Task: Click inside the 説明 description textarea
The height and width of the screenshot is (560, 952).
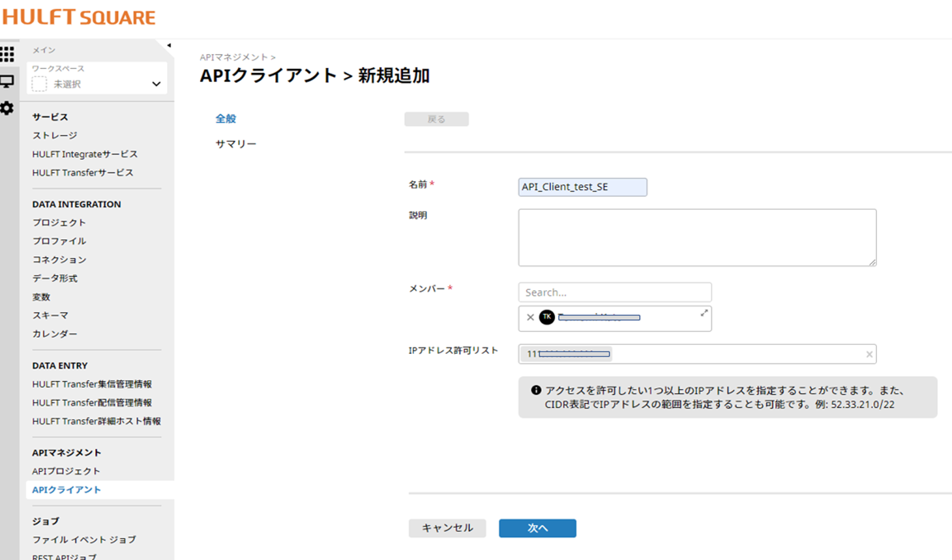Action: point(697,237)
